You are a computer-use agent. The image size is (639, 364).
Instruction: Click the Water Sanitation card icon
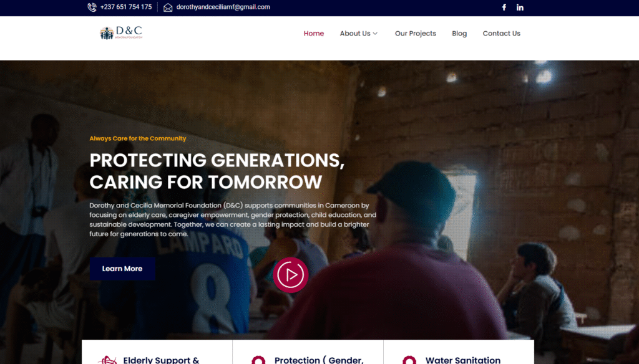click(409, 360)
